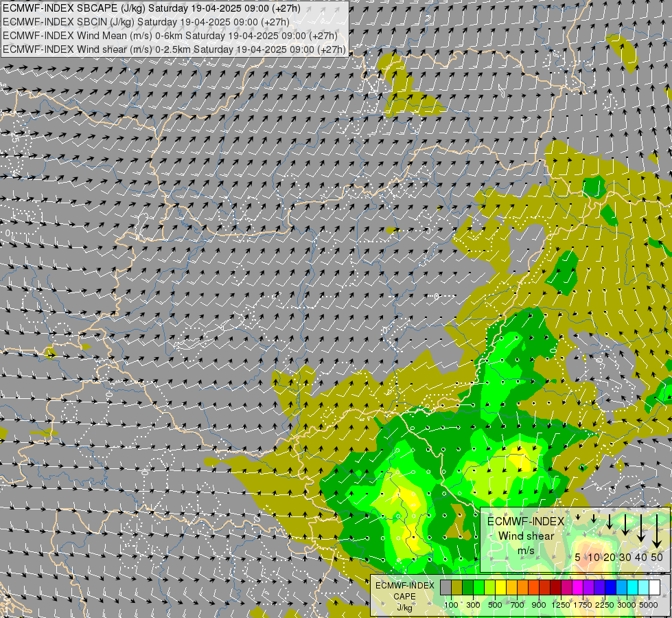The image size is (672, 618).
Task: Click the m/s unit in shear legend
Action: pyautogui.click(x=526, y=550)
